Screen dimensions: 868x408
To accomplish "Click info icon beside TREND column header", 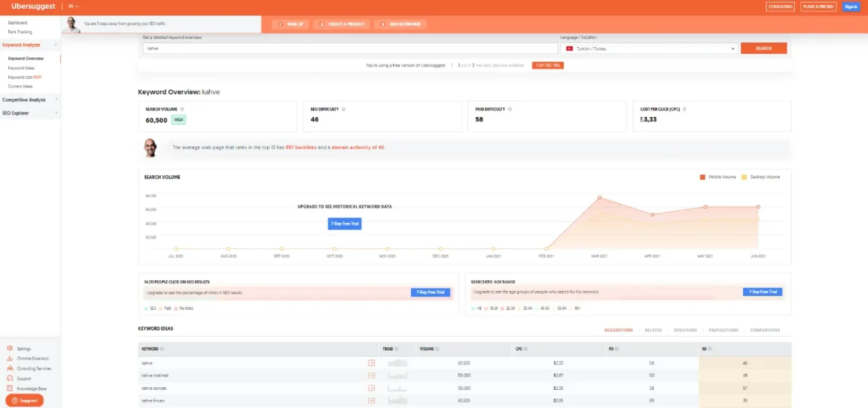I will (396, 349).
